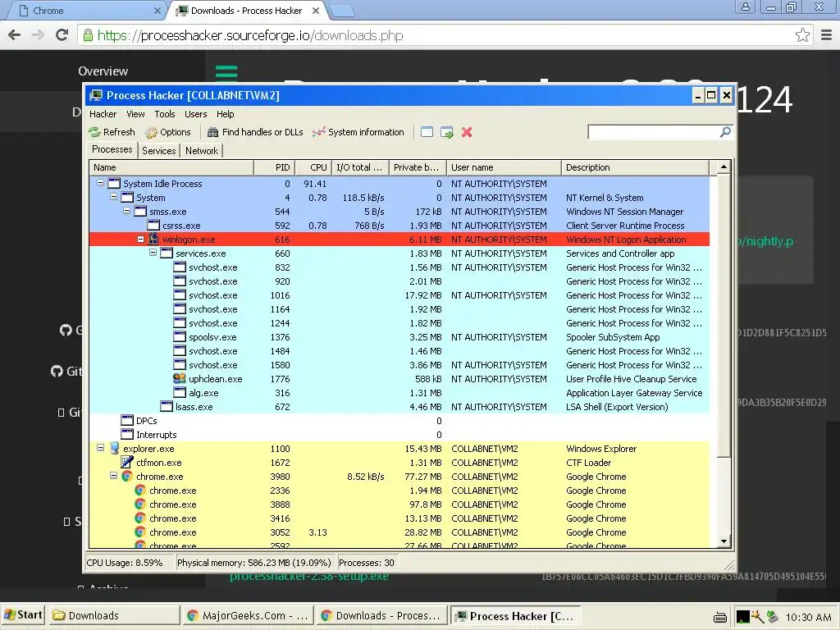Screen dimensions: 840x630
Task: Click chrome.exe icon with PID 2336
Action: (x=139, y=491)
